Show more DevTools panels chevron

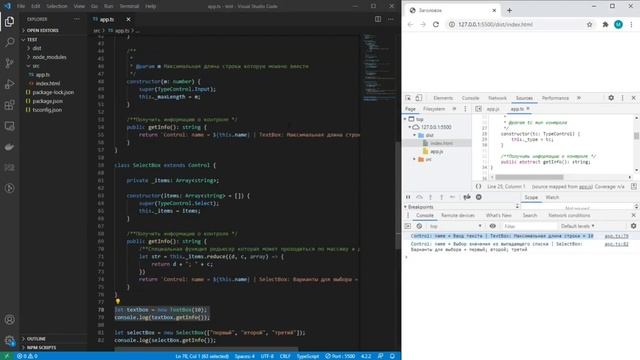tap(579, 98)
